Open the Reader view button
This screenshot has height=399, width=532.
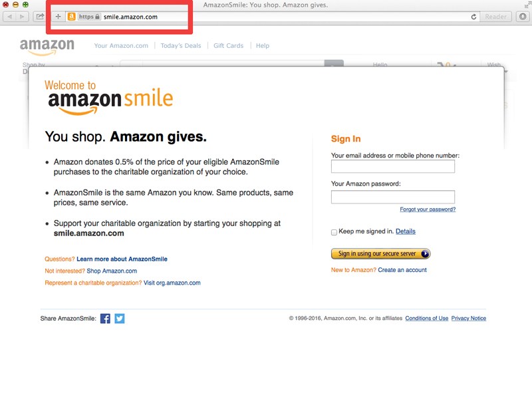pos(495,17)
